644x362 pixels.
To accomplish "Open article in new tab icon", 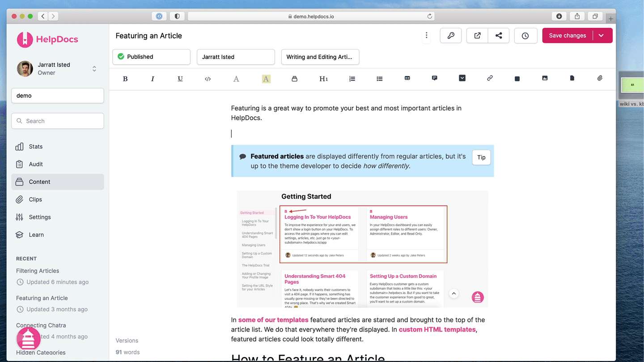I will (x=477, y=36).
